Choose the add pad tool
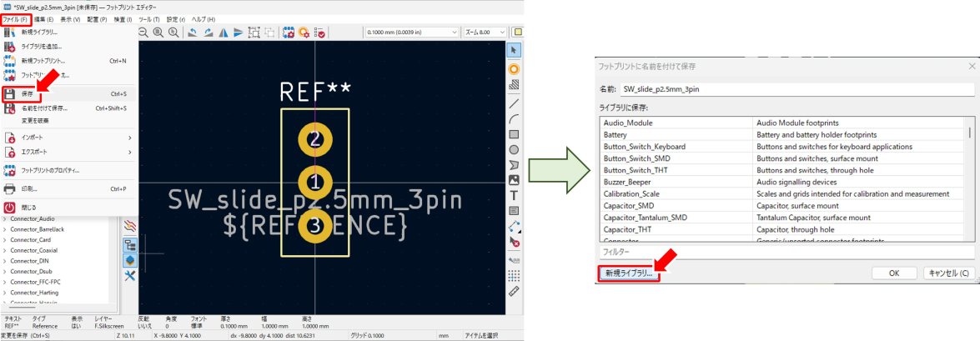980x341 pixels. click(515, 68)
